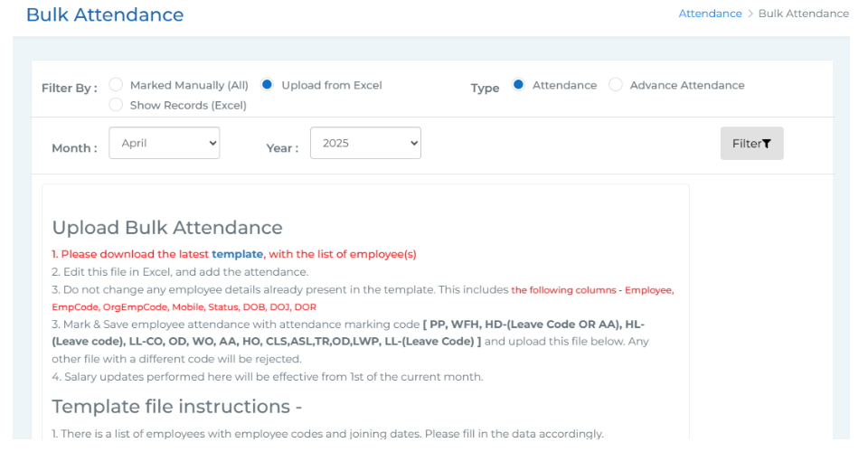868x452 pixels.
Task: Set Type to Attendance radio button
Action: click(518, 85)
